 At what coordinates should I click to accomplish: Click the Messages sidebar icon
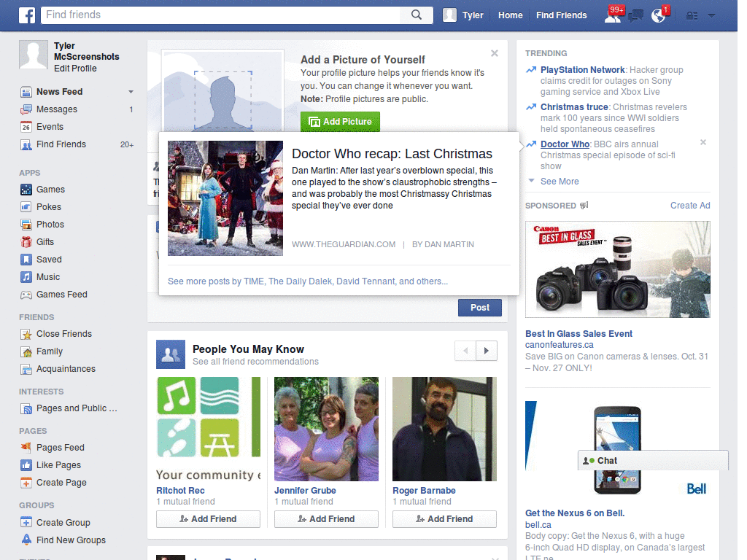pos(26,109)
